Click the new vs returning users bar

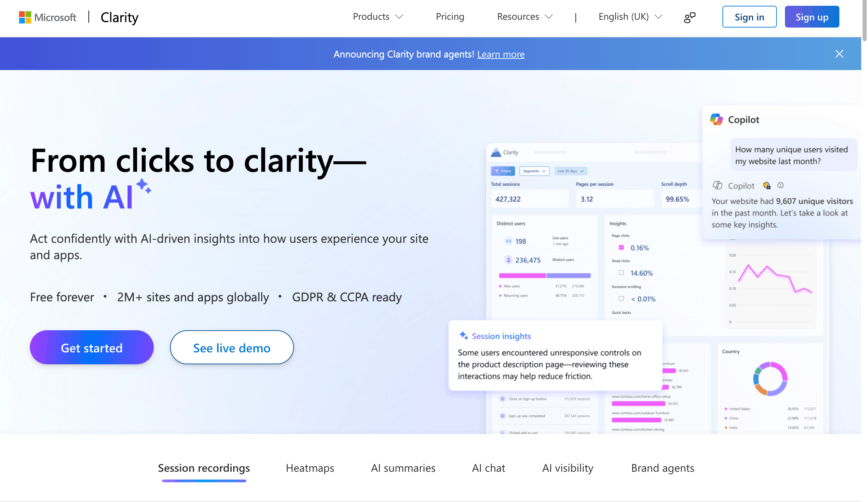[x=545, y=275]
